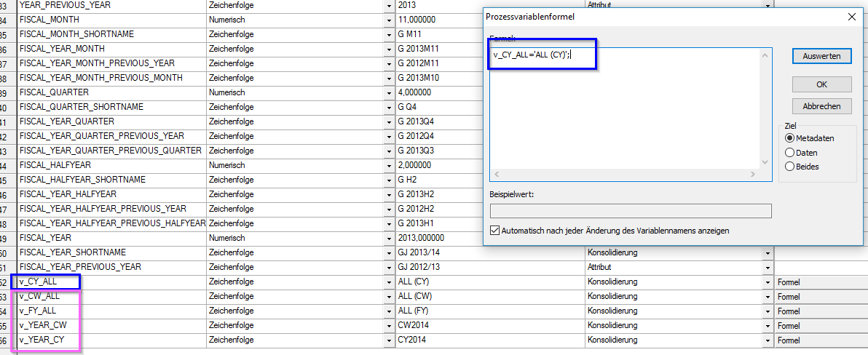Screen dimensions: 868x355
Task: Expand the Konsolidierung dropdown for v_CY_ALL
Action: [x=767, y=282]
